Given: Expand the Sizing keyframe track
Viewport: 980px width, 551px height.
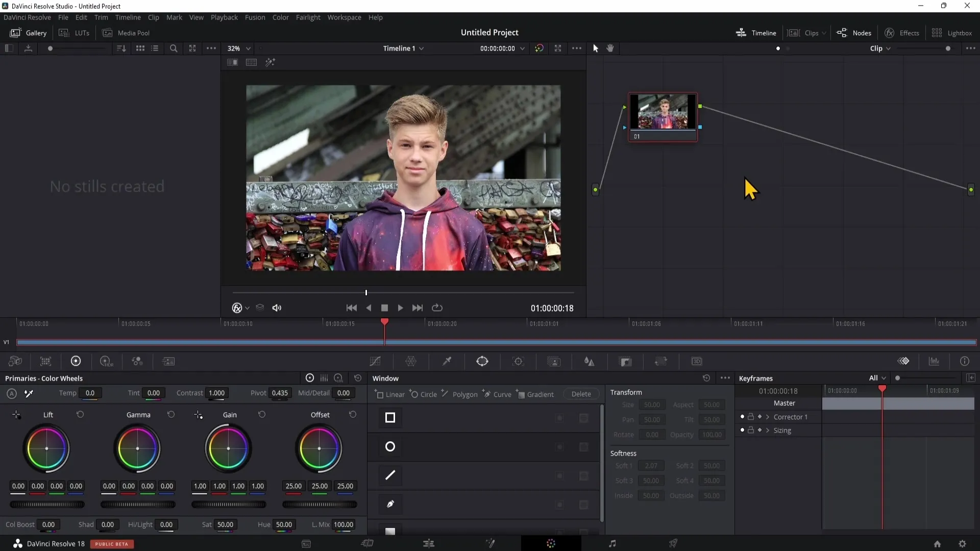Looking at the screenshot, I should [x=767, y=430].
